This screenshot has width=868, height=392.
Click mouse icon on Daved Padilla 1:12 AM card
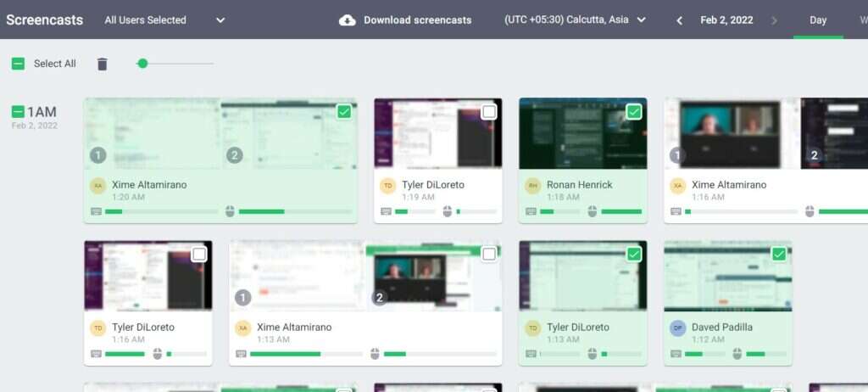(x=737, y=354)
